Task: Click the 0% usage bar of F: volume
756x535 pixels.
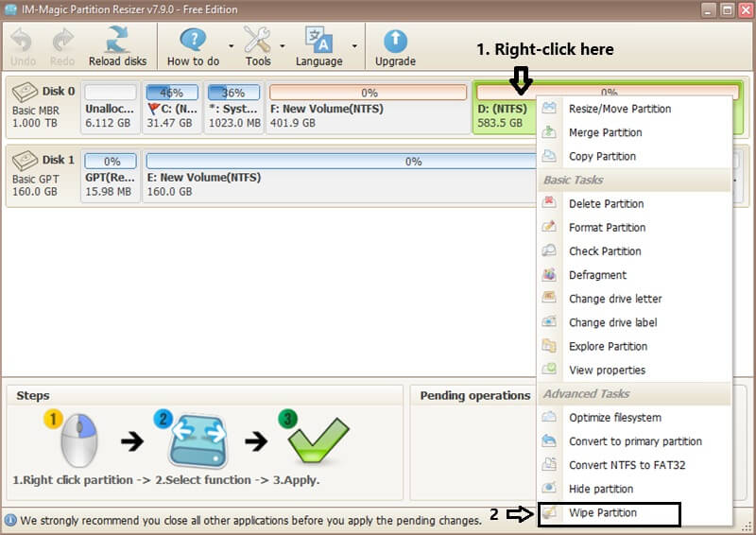Action: (x=369, y=92)
